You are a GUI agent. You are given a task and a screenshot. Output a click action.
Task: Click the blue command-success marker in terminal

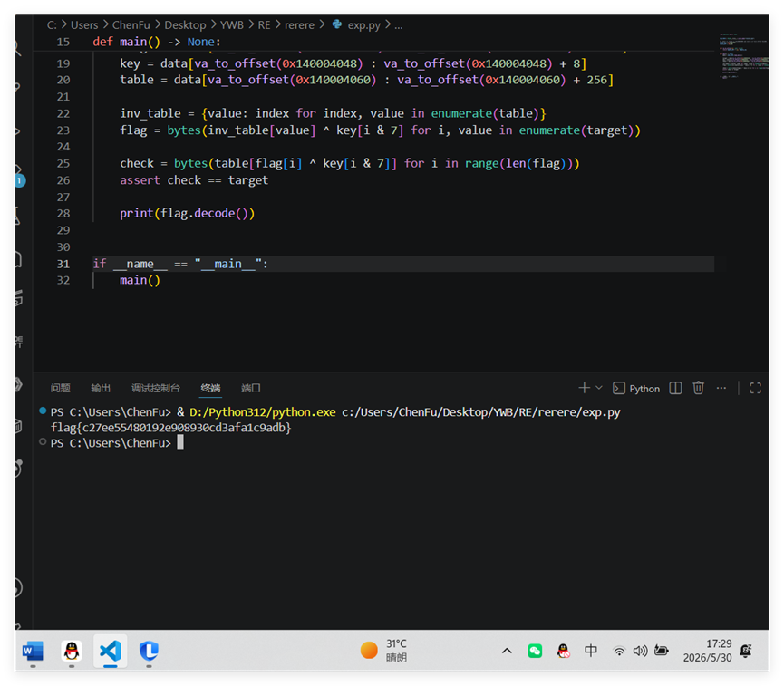coord(43,411)
